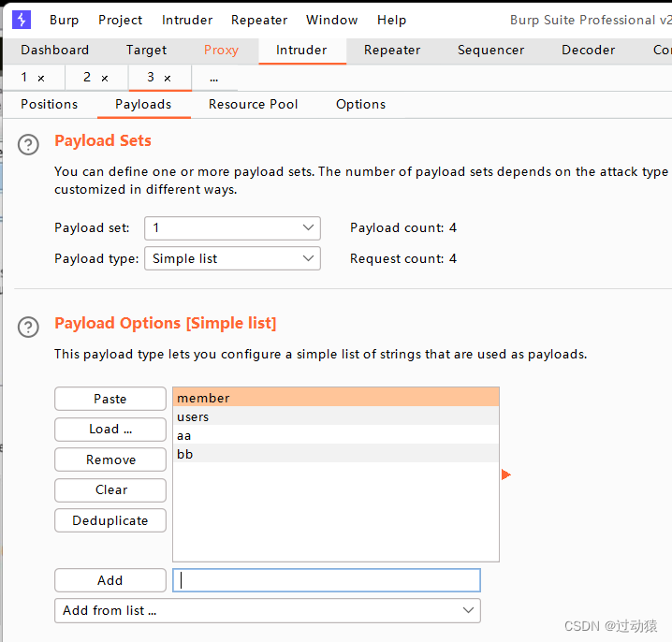Image resolution: width=672 pixels, height=642 pixels.
Task: Expand the Payload set dropdown
Action: click(x=232, y=228)
